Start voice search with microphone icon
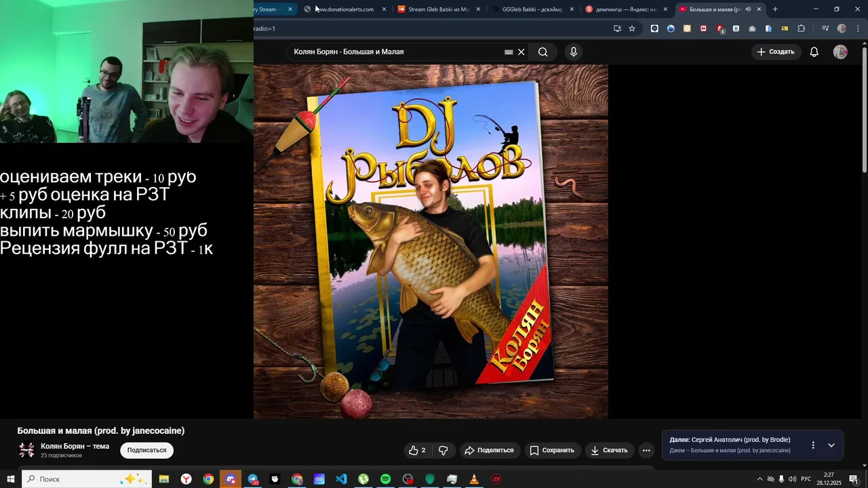This screenshot has width=868, height=488. point(574,52)
